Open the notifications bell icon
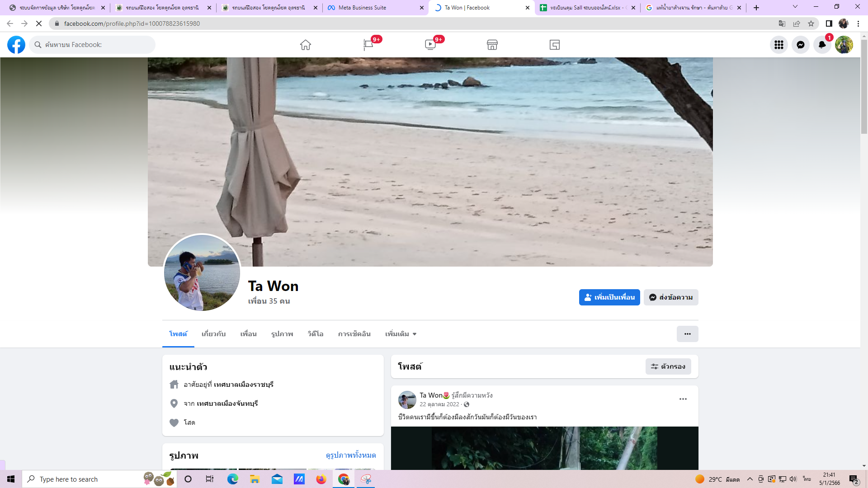 pos(822,45)
